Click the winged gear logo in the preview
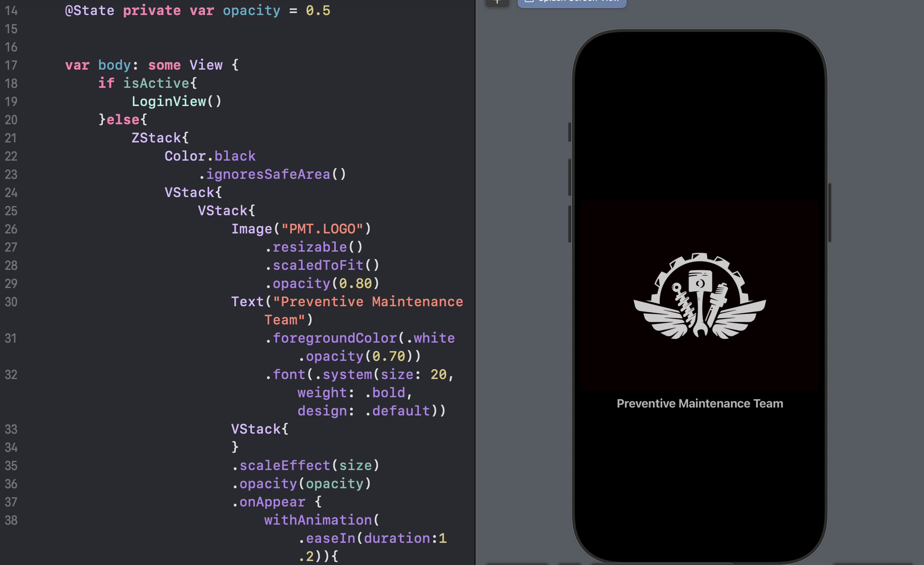Screen dimensions: 924x565 coord(699,296)
